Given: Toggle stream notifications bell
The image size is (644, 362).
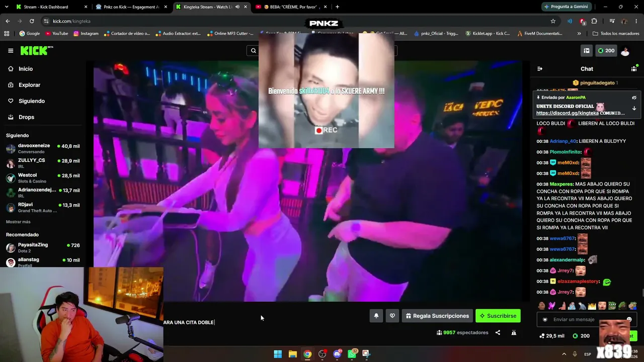Looking at the screenshot, I should coord(376,316).
